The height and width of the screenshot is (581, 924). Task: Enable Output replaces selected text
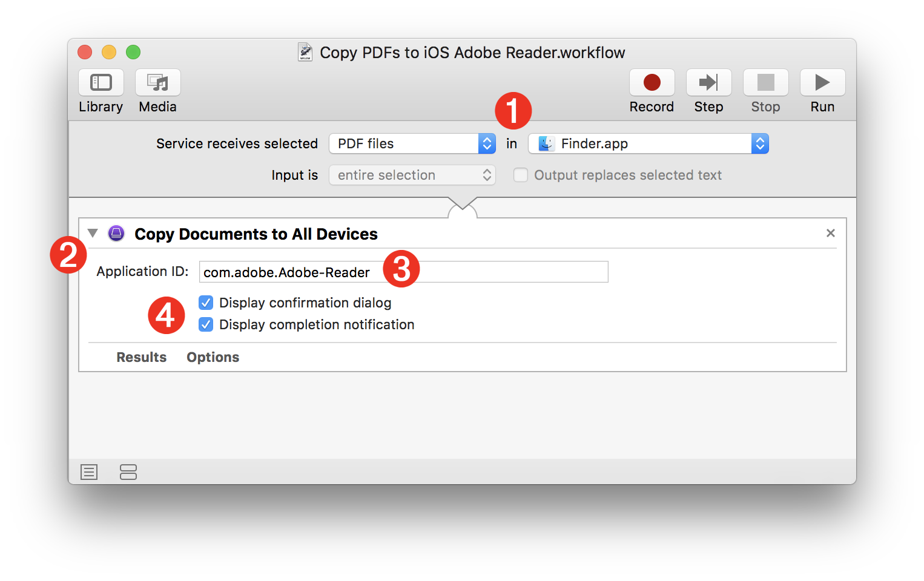521,175
